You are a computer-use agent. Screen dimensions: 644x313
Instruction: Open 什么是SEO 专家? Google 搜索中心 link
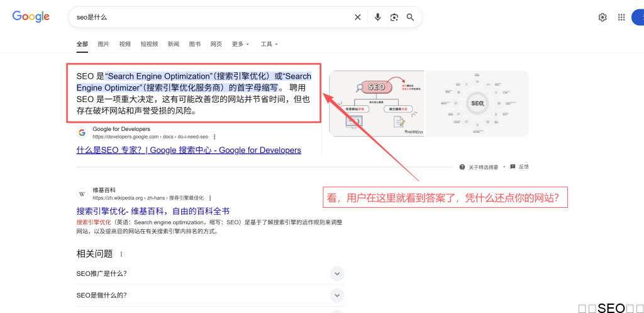[x=189, y=150]
